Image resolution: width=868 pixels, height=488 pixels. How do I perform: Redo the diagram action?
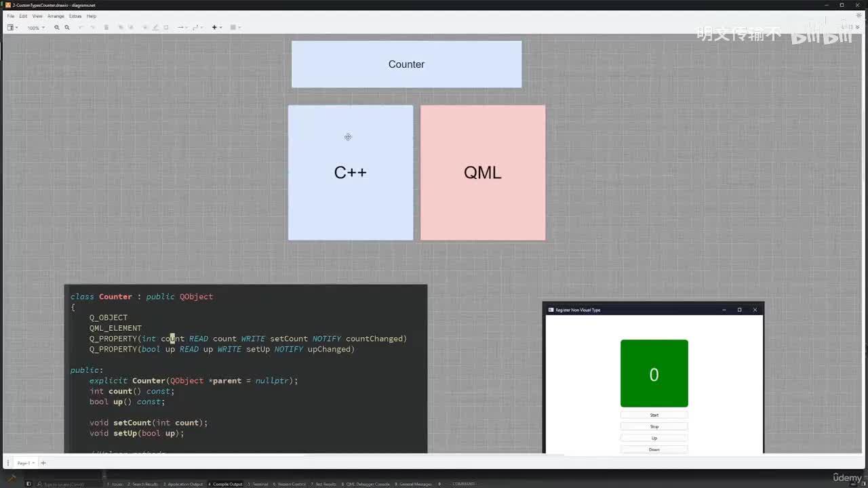[x=92, y=28]
